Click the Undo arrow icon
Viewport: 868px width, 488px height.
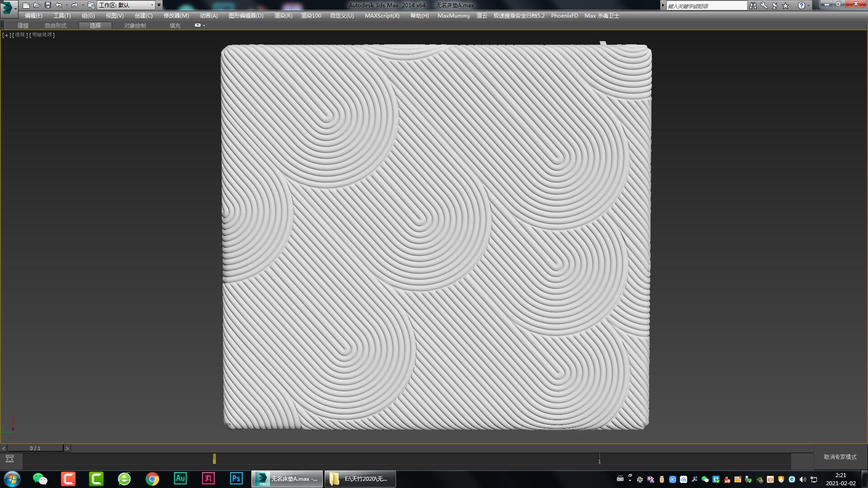(x=58, y=5)
